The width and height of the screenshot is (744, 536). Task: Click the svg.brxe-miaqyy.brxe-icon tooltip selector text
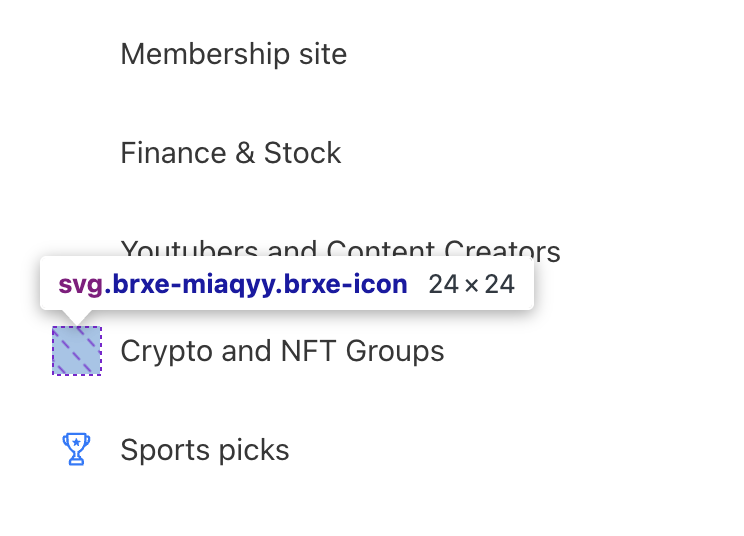[x=233, y=285]
